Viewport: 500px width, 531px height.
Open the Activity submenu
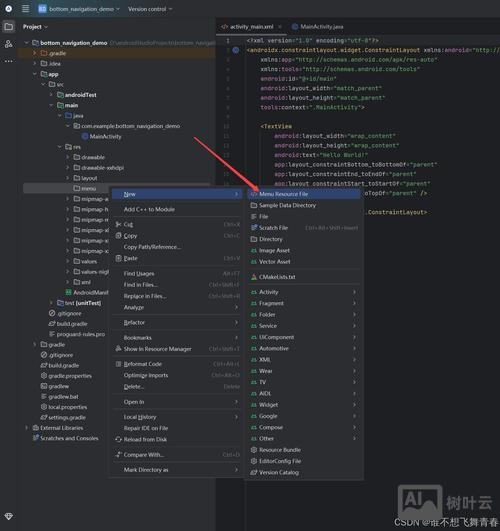[304, 292]
